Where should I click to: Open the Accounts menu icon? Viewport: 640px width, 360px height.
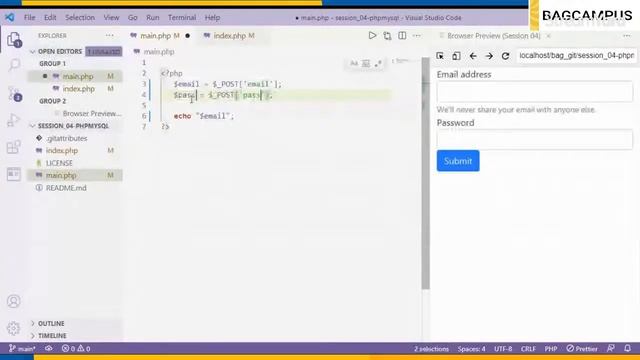13,301
